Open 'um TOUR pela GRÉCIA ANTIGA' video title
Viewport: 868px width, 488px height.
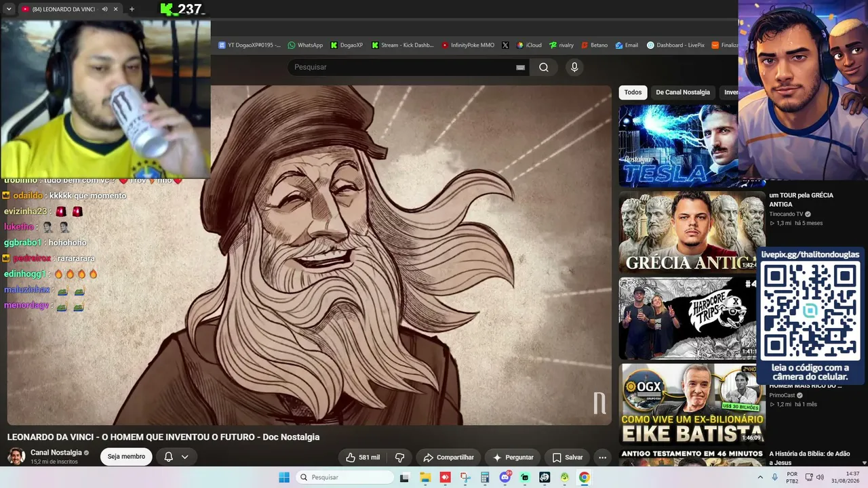(x=801, y=199)
